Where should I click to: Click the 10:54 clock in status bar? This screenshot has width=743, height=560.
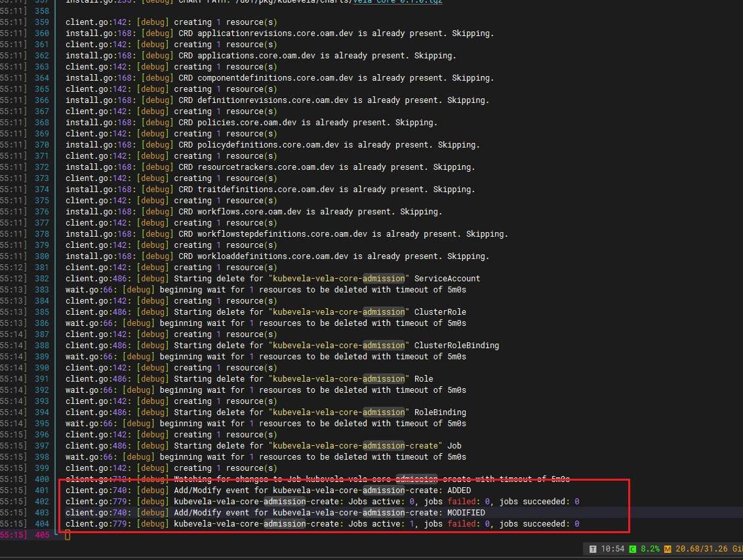pyautogui.click(x=612, y=549)
